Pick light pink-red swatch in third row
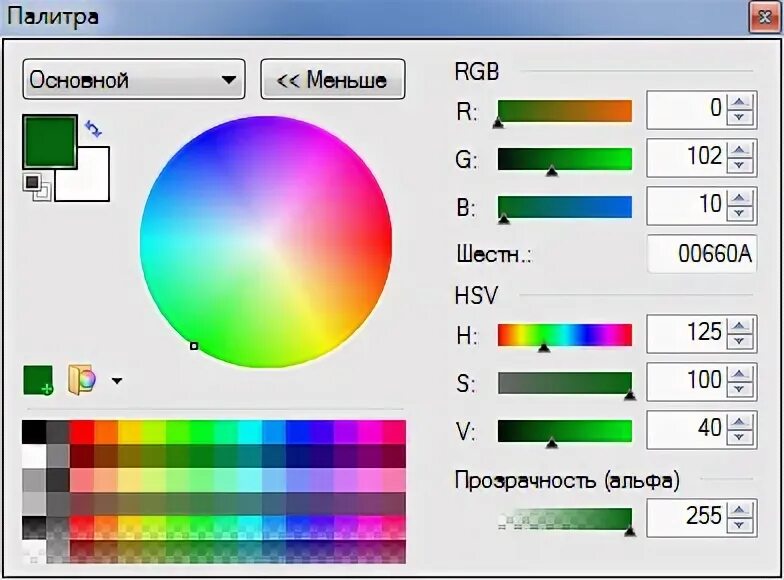This screenshot has width=784, height=580. click(82, 480)
